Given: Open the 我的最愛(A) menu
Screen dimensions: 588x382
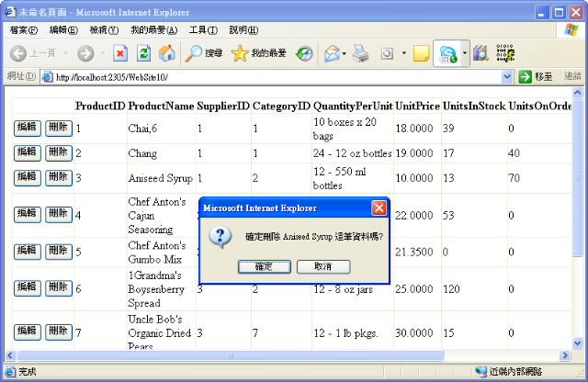Looking at the screenshot, I should coord(153,30).
